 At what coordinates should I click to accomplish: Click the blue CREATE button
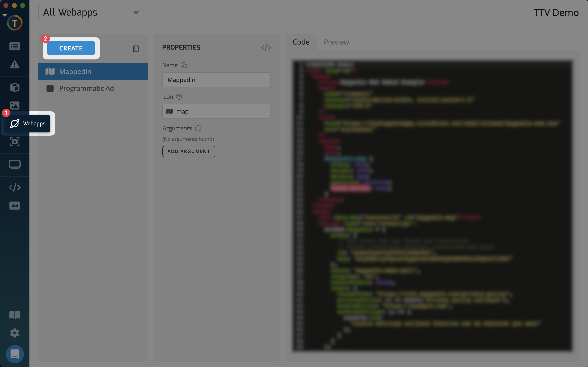pos(71,48)
